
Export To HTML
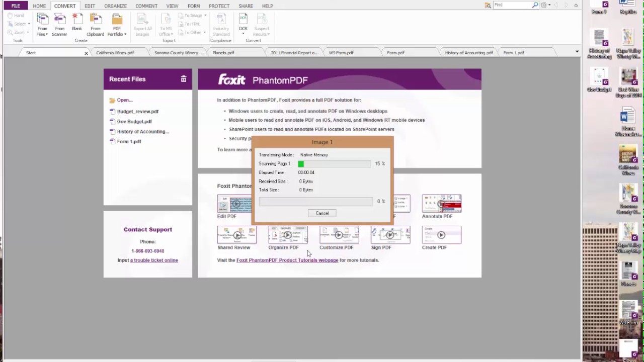pyautogui.click(x=190, y=24)
